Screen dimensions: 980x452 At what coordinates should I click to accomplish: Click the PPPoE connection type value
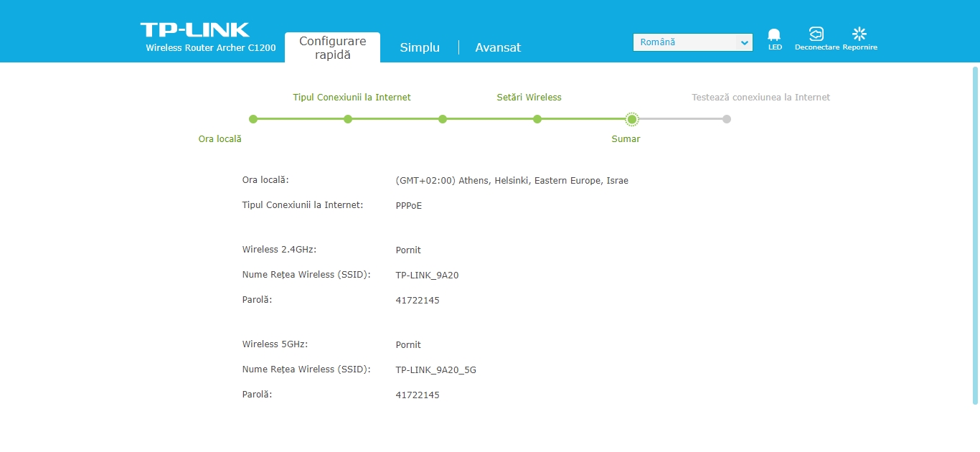tap(408, 206)
